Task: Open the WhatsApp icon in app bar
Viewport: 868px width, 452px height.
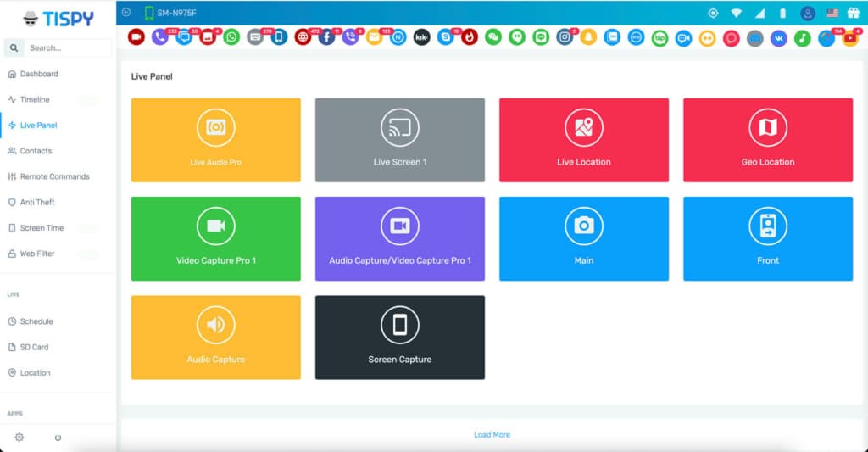Action: point(231,37)
